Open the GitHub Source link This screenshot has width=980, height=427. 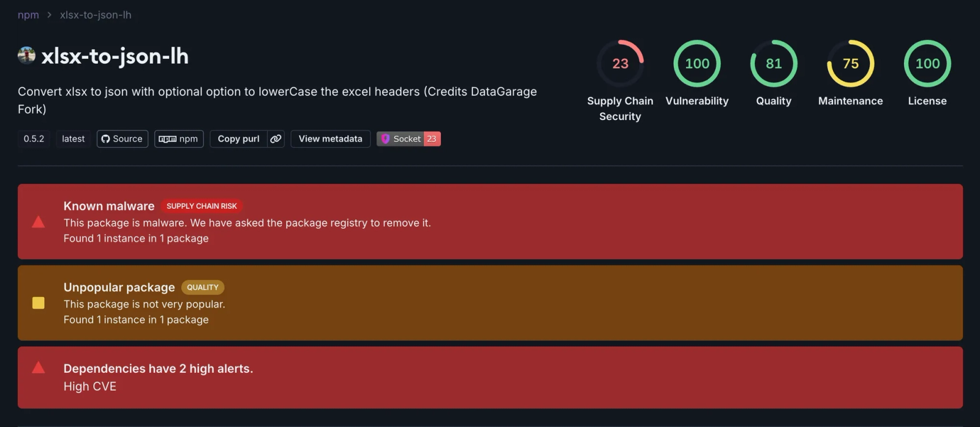coord(123,139)
